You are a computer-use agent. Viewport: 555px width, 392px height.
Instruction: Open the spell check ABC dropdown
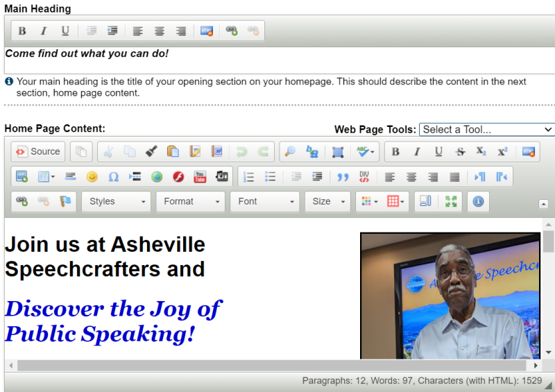[x=366, y=151]
